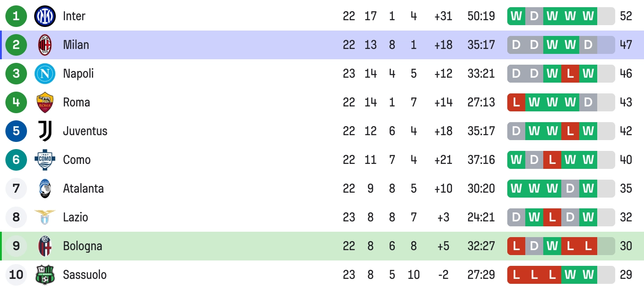
Task: Select the Atalanta team name
Action: click(83, 189)
